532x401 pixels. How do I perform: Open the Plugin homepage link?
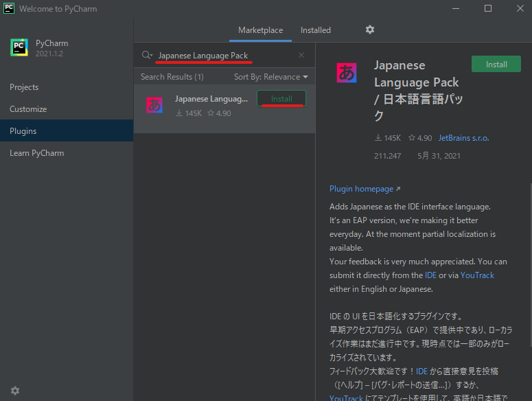[x=365, y=189]
